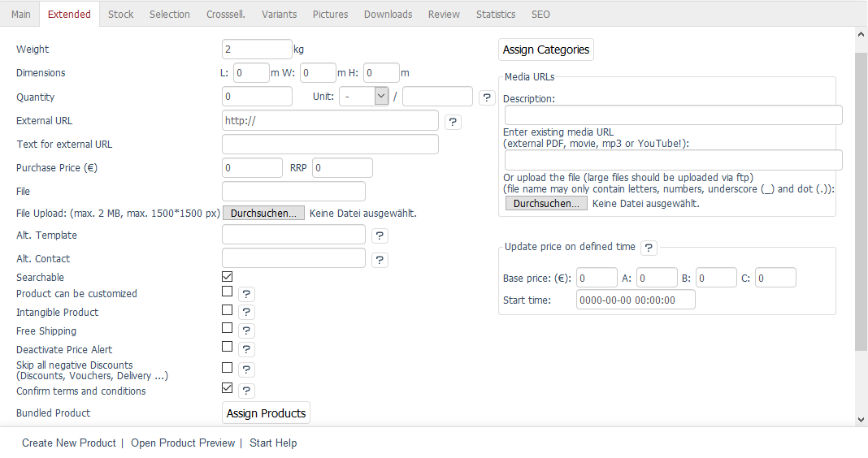Click the Assign Categories button

click(x=546, y=50)
